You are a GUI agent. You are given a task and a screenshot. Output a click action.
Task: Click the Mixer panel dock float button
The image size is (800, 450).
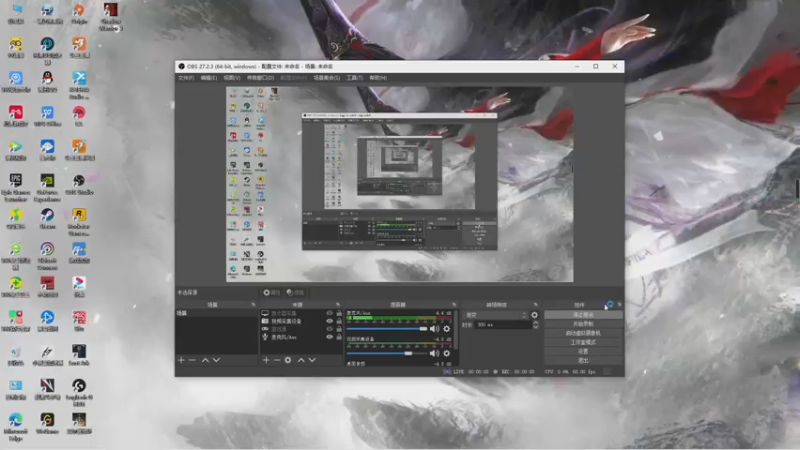[454, 305]
